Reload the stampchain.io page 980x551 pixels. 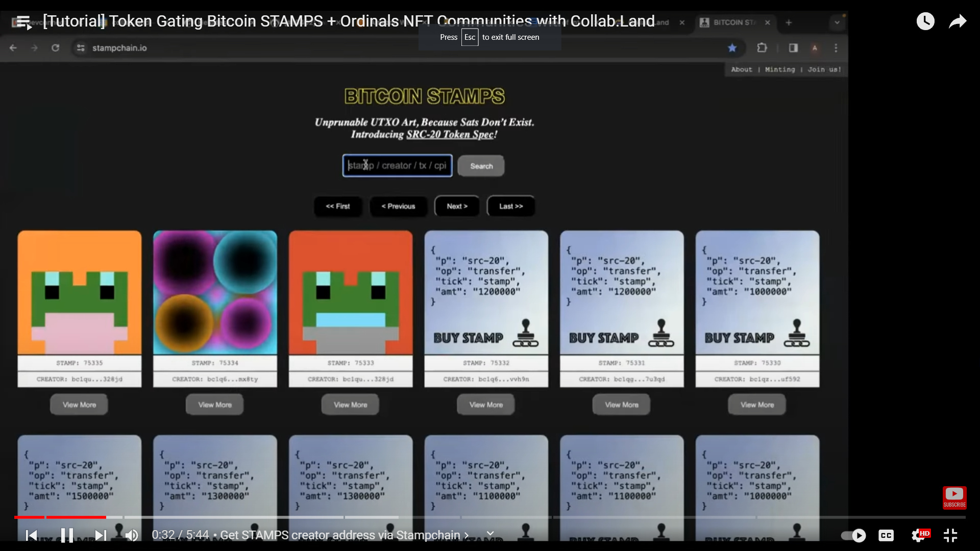[55, 47]
